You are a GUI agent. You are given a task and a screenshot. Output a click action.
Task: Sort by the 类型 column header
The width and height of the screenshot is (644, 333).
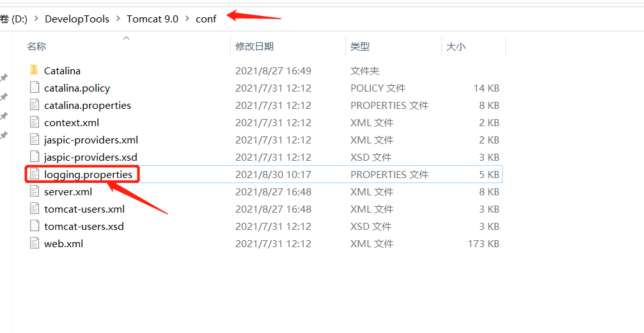point(360,46)
